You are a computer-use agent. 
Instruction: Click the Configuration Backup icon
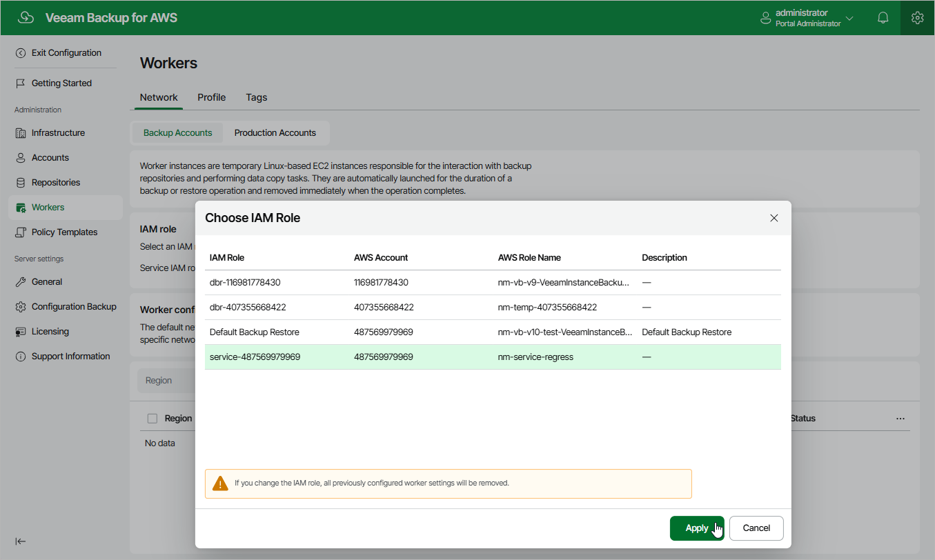pos(21,307)
